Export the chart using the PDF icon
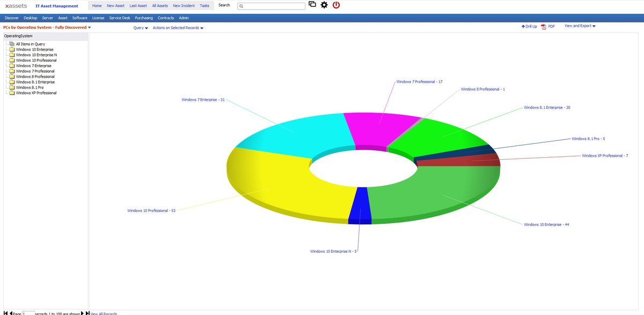The width and height of the screenshot is (644, 315). [544, 26]
